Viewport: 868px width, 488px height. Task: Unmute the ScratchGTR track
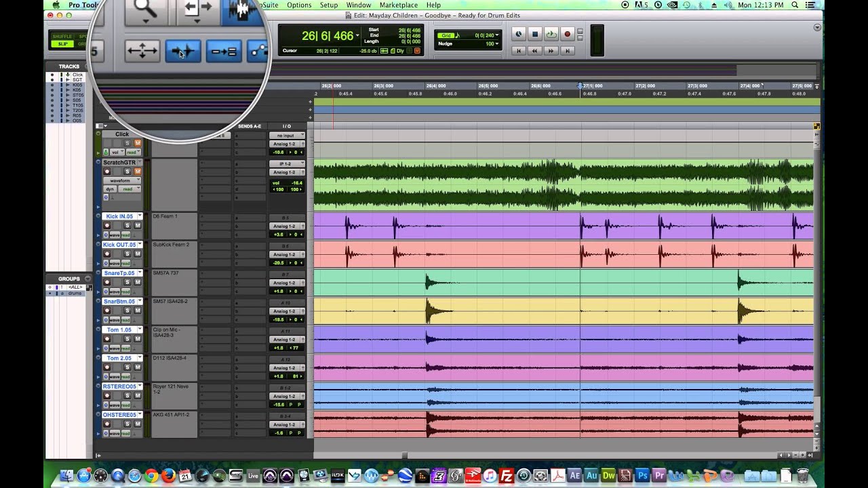tap(138, 171)
